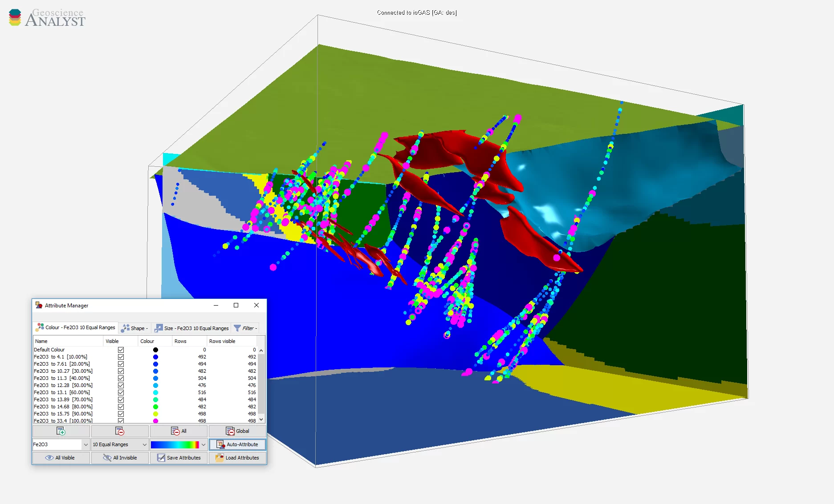The height and width of the screenshot is (504, 834).
Task: Remove All attribute rows button
Action: tap(179, 431)
